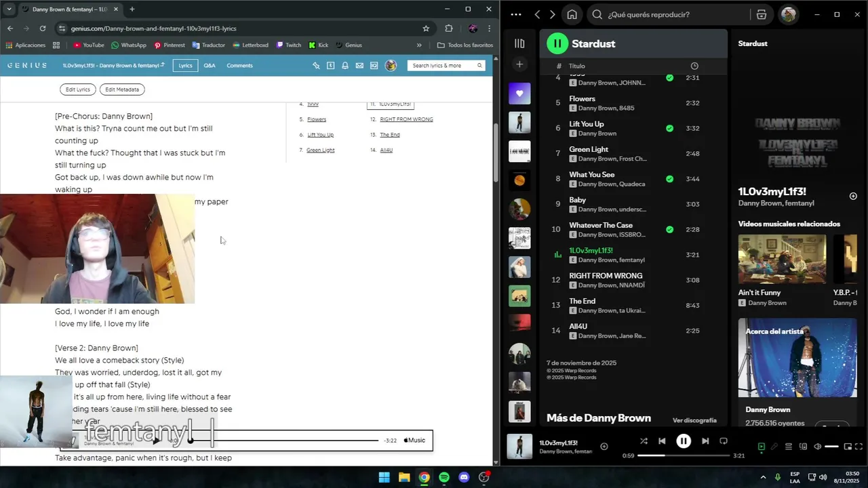Open Danny Brown artist card image
868x488 pixels.
point(797,358)
